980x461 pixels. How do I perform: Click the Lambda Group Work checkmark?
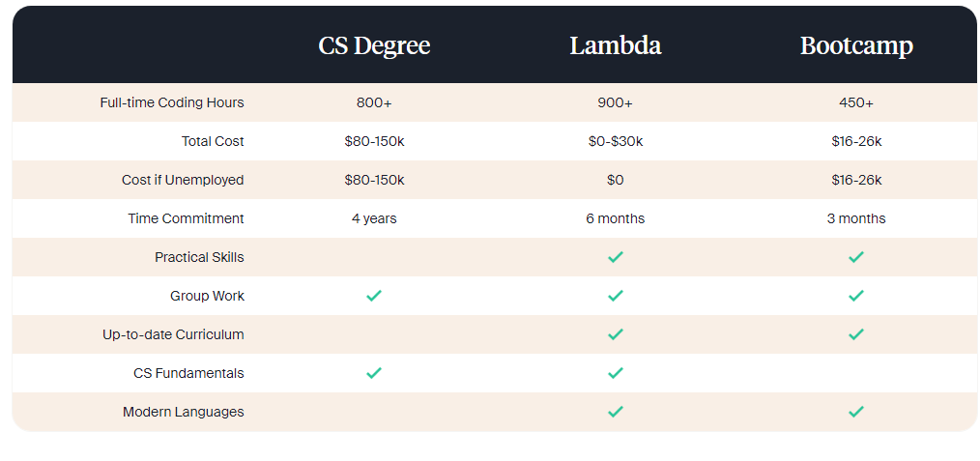click(615, 296)
